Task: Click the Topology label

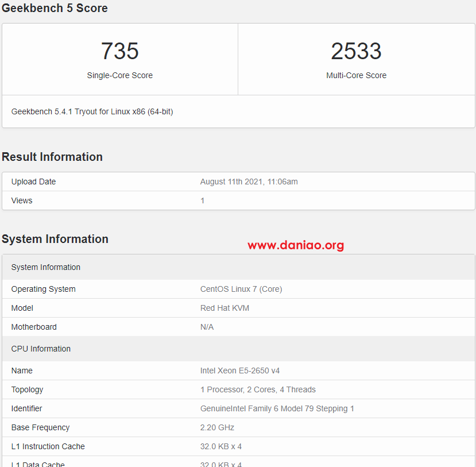Action: (28, 389)
